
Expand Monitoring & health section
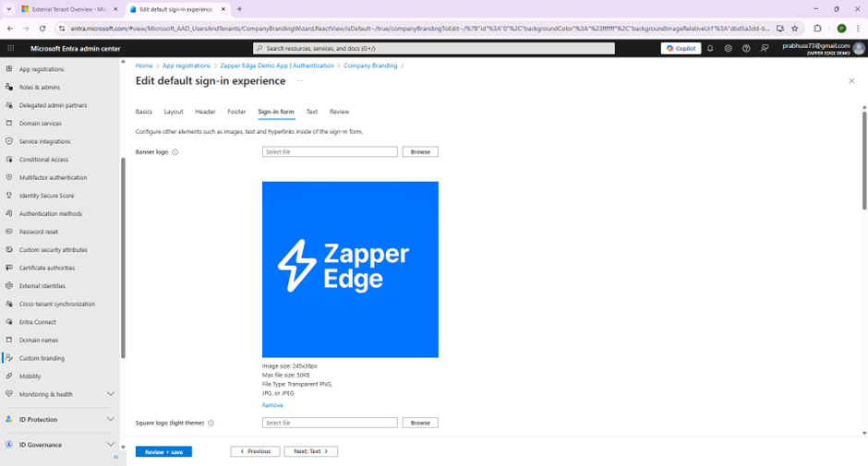pos(111,394)
